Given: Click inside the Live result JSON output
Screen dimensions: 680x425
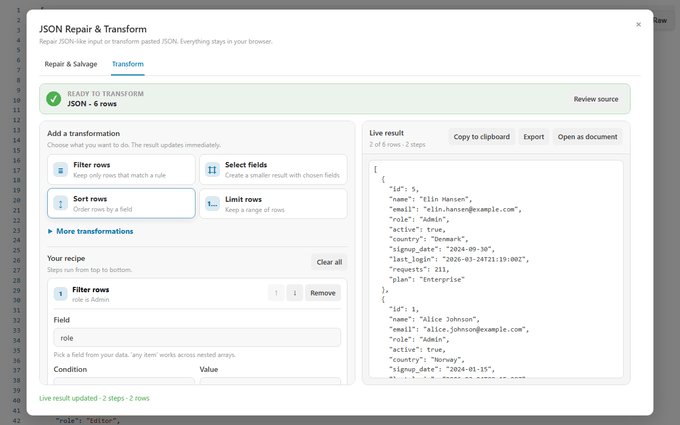Looking at the screenshot, I should coord(496,269).
